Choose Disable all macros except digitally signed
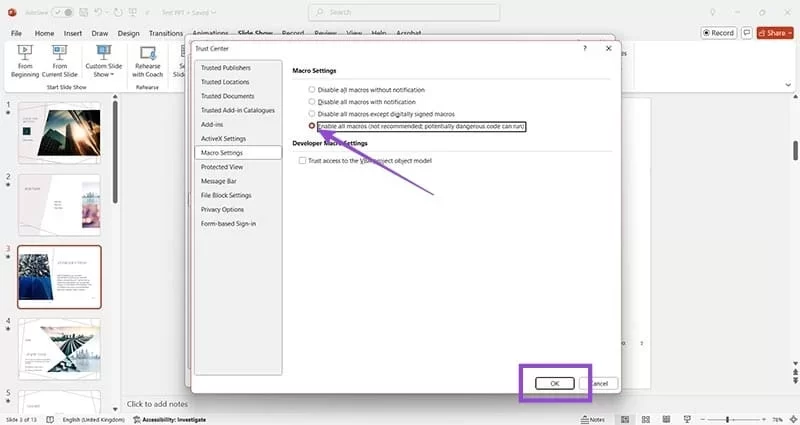Screen dimensions: 800x425 coord(312,114)
